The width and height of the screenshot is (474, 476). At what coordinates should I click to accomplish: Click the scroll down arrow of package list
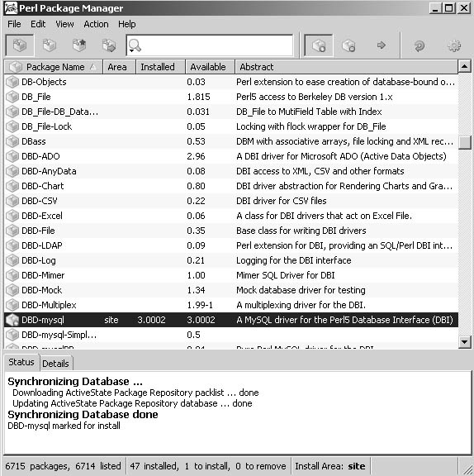click(x=464, y=342)
